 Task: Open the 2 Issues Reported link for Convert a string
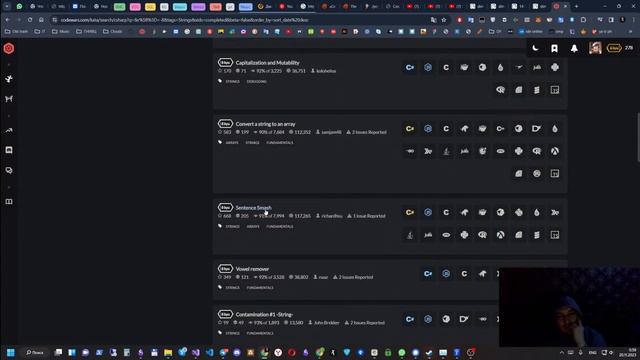pyautogui.click(x=366, y=132)
